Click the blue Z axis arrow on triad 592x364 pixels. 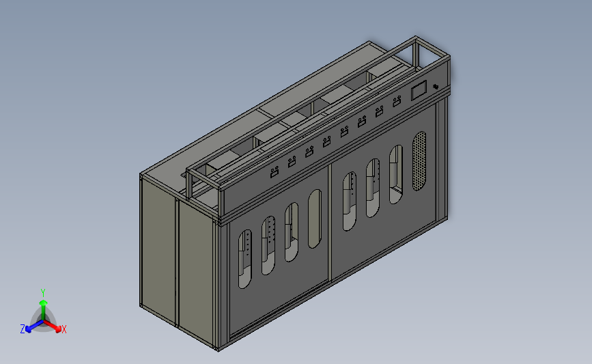[34, 326]
